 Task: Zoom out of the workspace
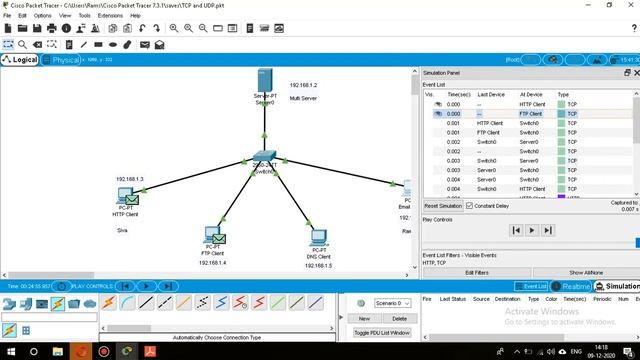click(203, 28)
